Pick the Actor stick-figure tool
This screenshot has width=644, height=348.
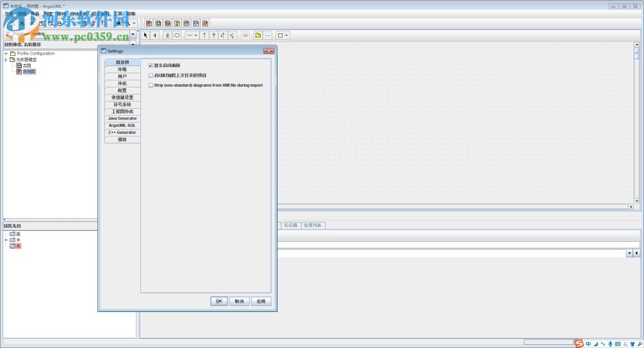coord(167,36)
